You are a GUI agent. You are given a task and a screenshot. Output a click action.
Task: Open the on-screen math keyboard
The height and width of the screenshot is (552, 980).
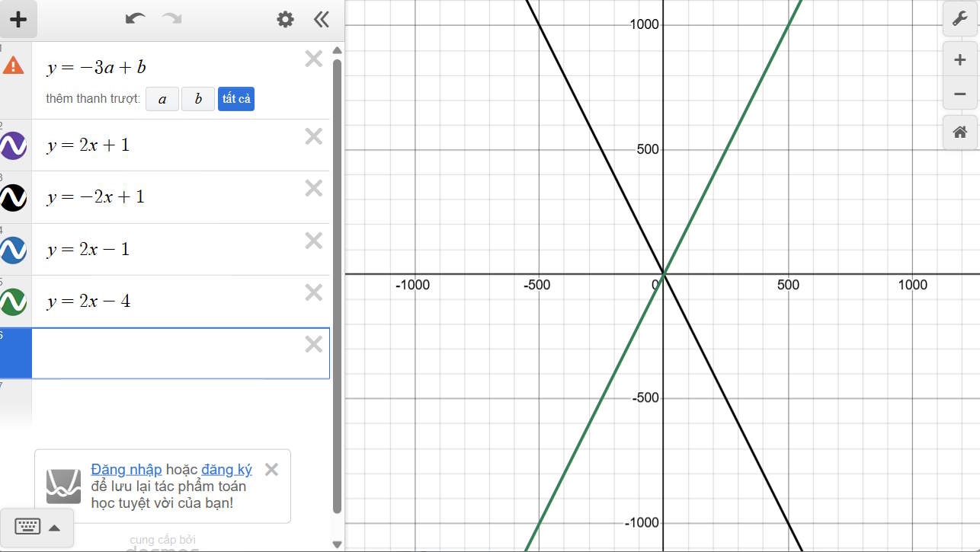(29, 528)
